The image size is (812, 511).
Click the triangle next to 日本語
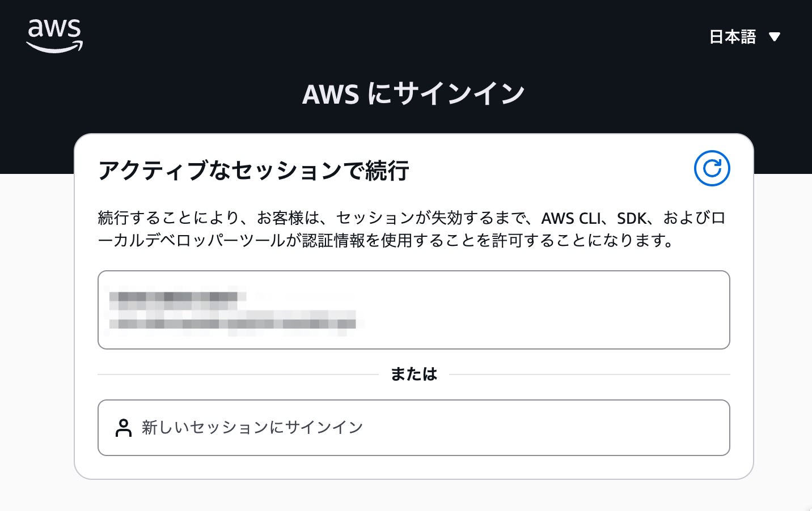click(x=775, y=36)
